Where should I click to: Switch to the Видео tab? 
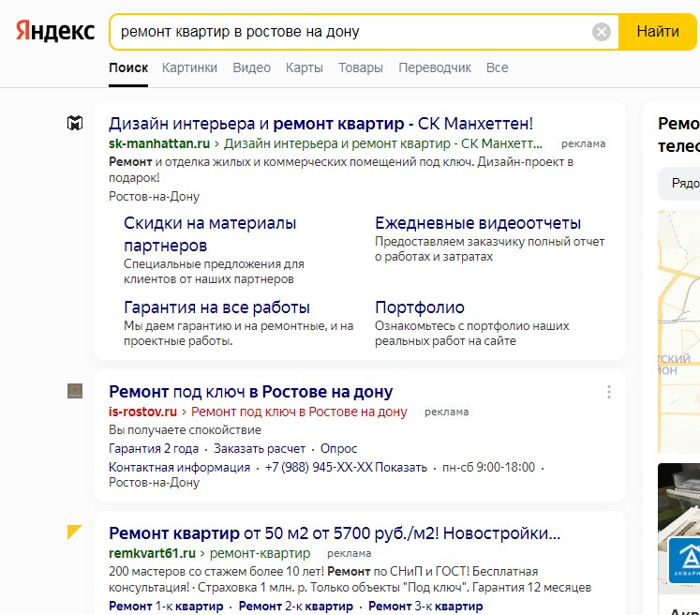click(x=251, y=67)
